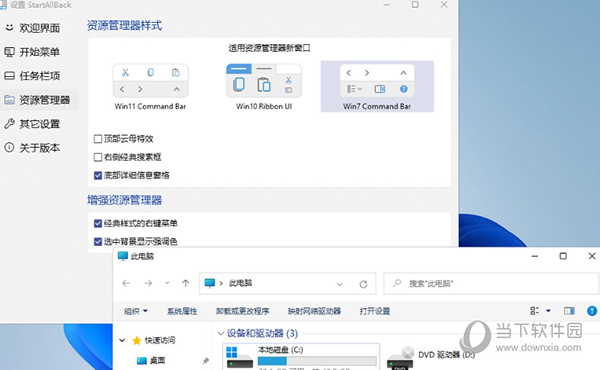Select 快速访问 in the navigation pane
The width and height of the screenshot is (600, 370).
(160, 340)
